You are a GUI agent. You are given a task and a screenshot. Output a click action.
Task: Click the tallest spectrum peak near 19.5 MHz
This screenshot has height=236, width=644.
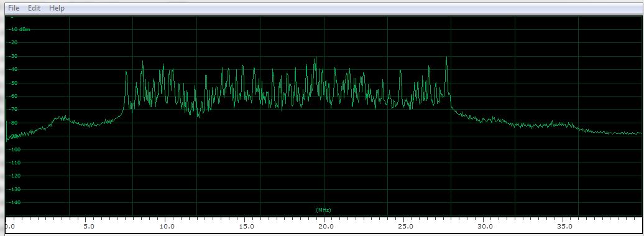pos(315,59)
